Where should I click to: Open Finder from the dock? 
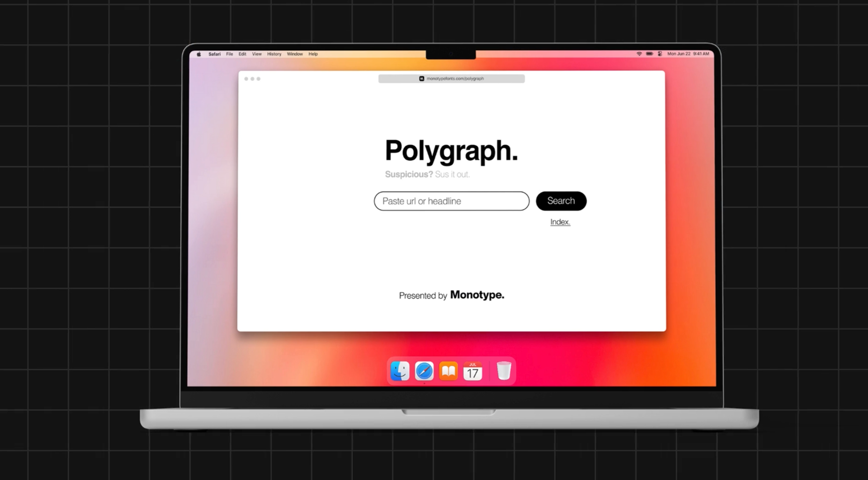coord(400,371)
